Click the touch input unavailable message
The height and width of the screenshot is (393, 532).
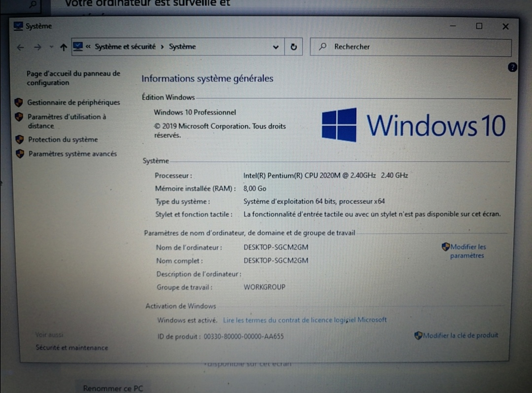pos(372,214)
